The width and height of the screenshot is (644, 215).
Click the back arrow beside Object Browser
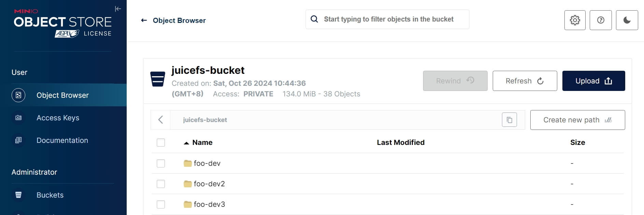[x=144, y=21]
